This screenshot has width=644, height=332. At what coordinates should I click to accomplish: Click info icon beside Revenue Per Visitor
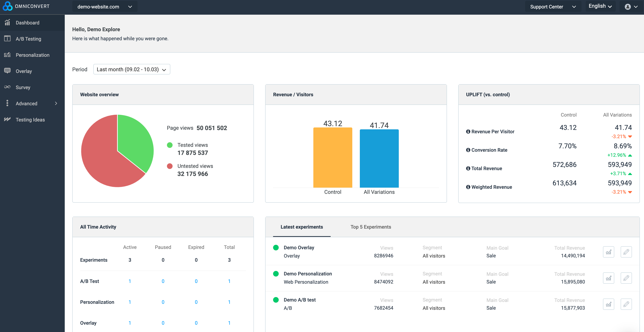468,131
